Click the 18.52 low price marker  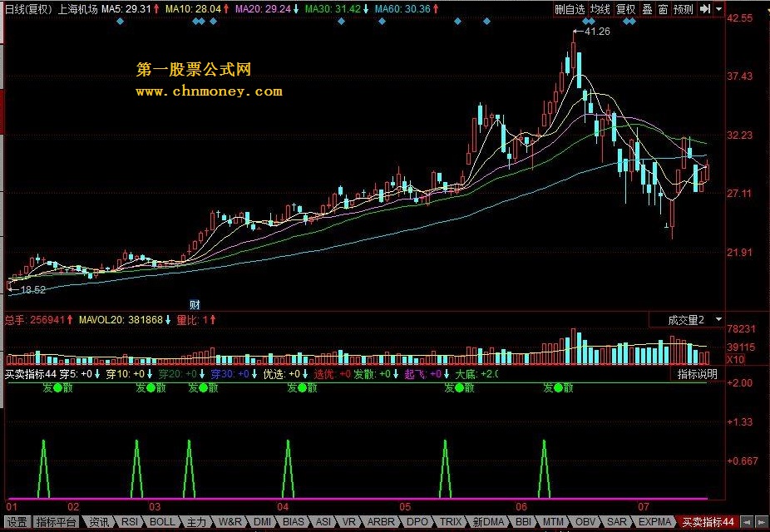[x=33, y=290]
